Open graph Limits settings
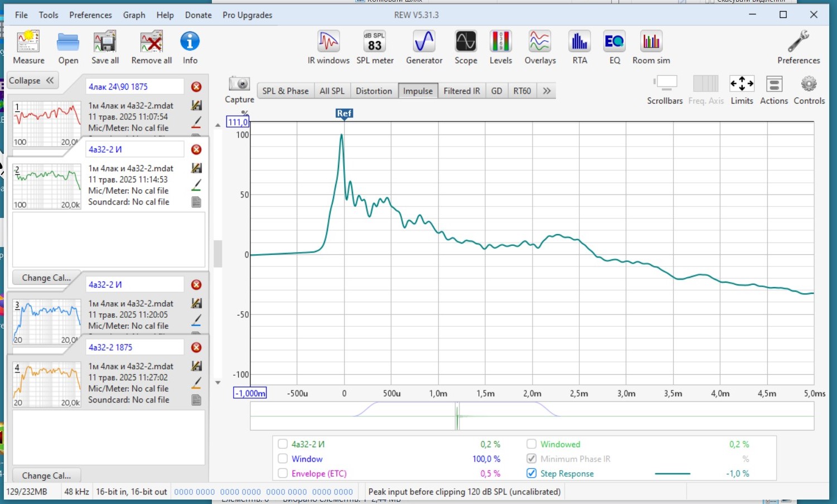Screen dimensions: 837x504 pos(742,90)
